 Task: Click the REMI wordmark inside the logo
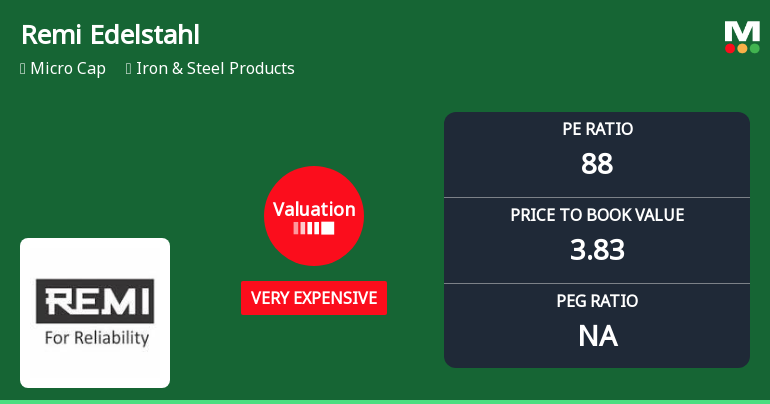tap(95, 300)
